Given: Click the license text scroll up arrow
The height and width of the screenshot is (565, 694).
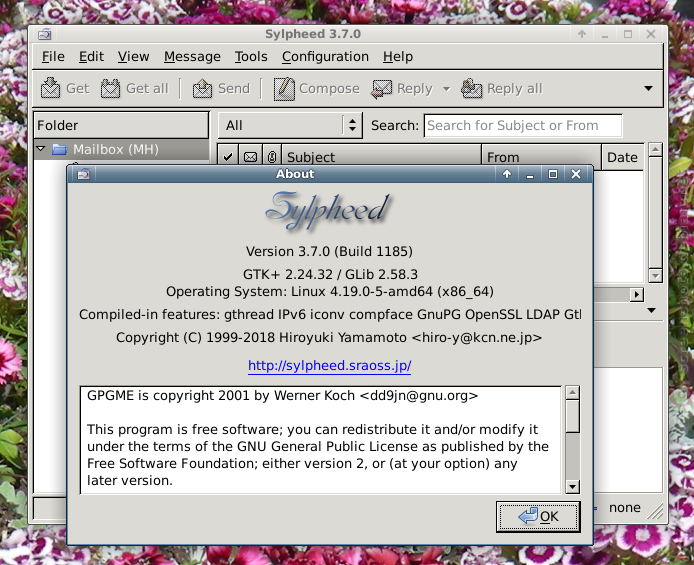Looking at the screenshot, I should (x=573, y=392).
